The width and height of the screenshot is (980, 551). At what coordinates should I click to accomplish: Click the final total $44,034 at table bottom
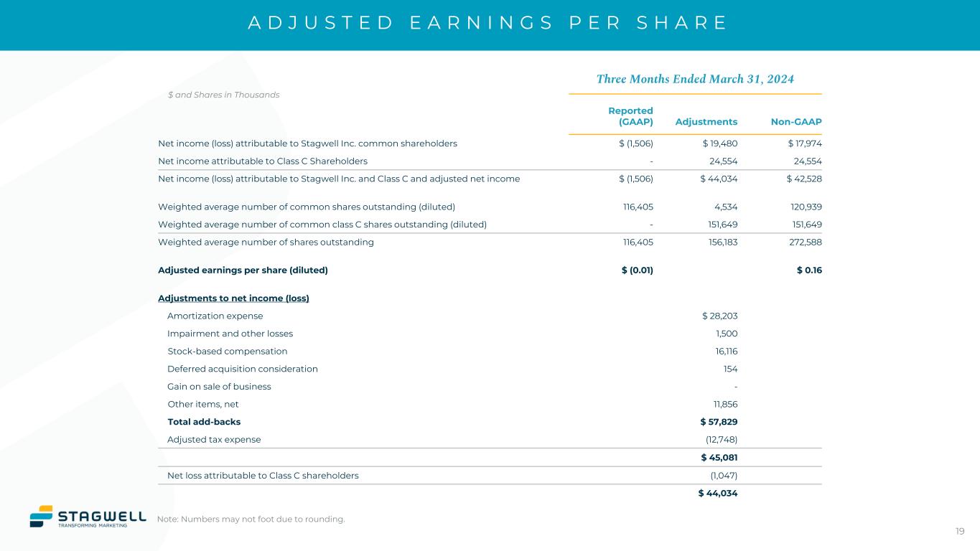718,493
